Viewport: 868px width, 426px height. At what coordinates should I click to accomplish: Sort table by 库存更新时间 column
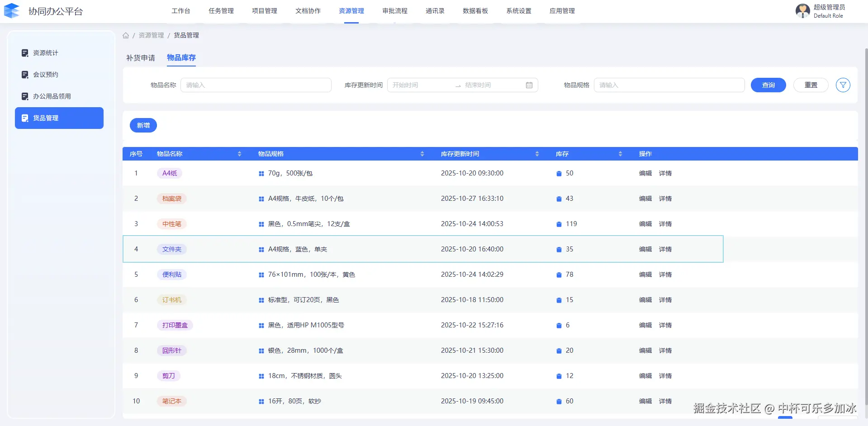[x=537, y=154]
